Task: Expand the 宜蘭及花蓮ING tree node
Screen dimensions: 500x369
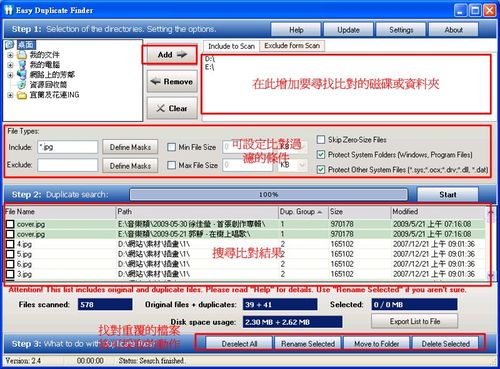Action: pos(10,95)
